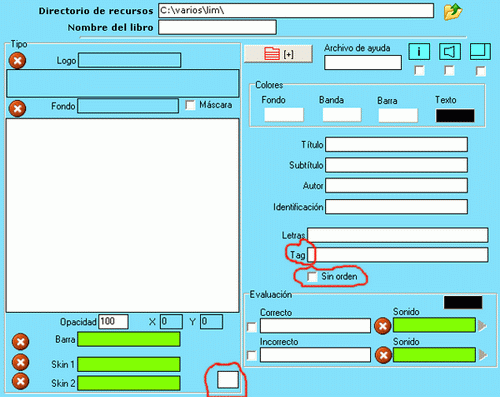Pick the Banda color swatch

pyautogui.click(x=342, y=115)
